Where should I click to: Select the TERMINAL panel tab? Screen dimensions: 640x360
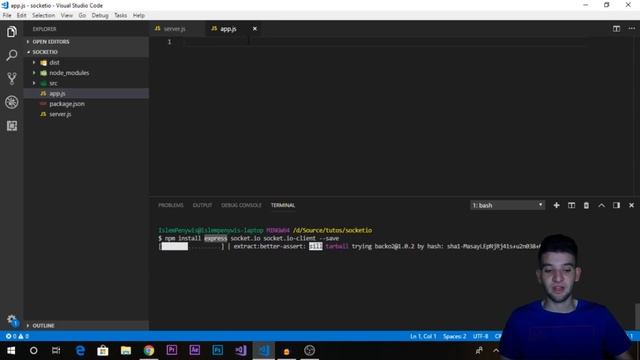point(283,205)
